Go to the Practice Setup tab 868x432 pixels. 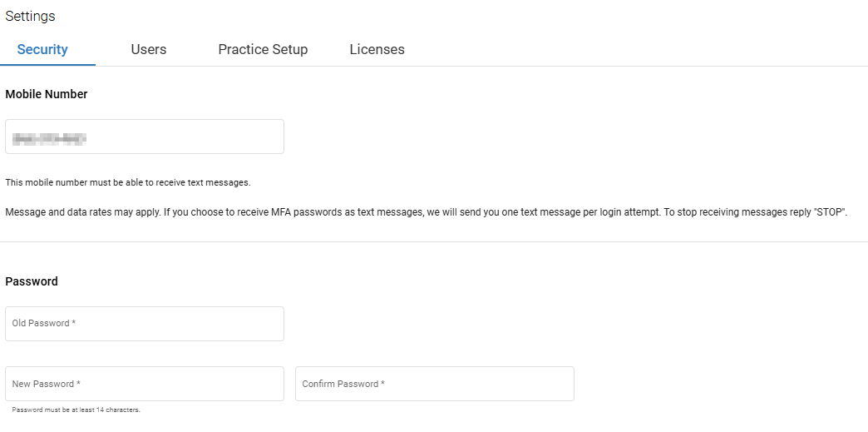coord(263,49)
